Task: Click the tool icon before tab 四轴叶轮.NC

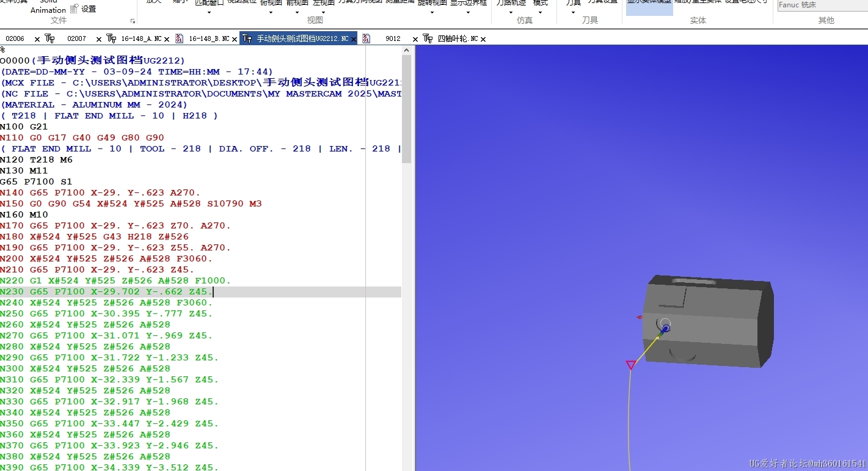Action: click(428, 38)
